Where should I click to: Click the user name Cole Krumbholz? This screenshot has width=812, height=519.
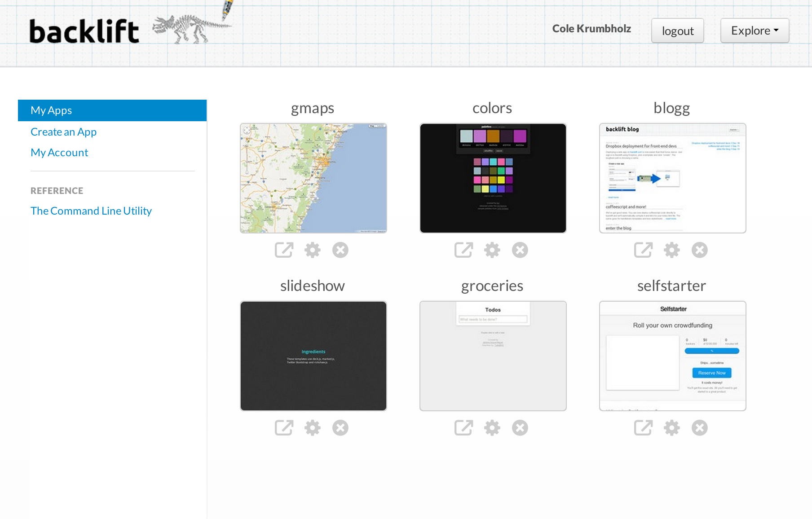(591, 29)
